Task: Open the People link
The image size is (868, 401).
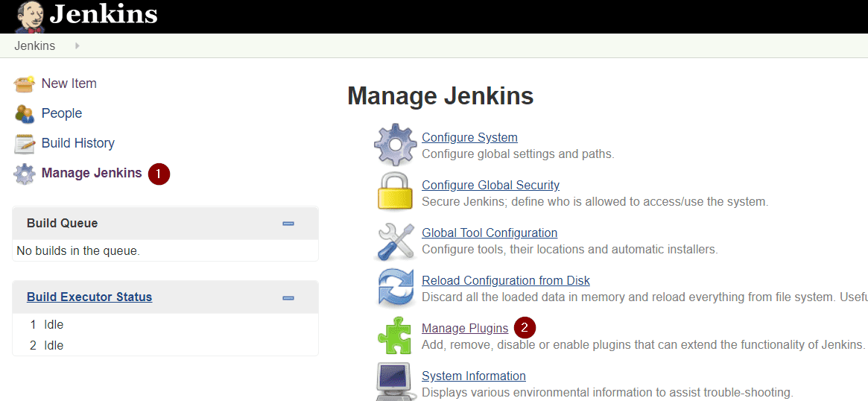Action: tap(61, 113)
